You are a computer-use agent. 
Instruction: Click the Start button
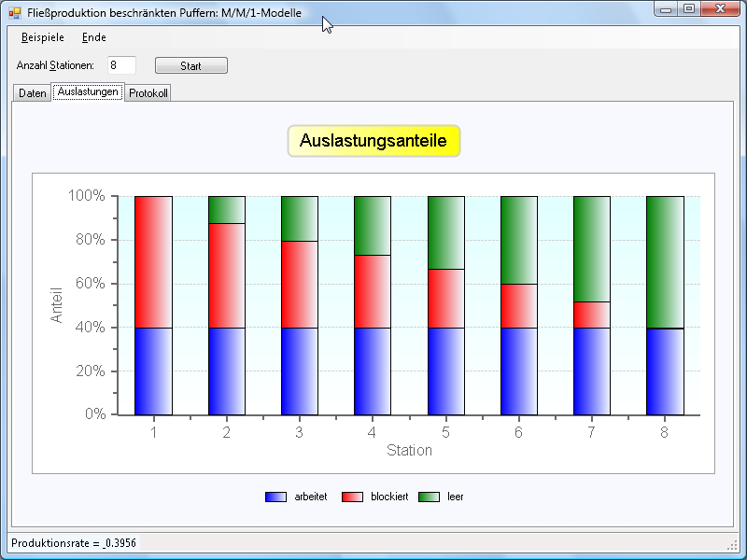(190, 66)
